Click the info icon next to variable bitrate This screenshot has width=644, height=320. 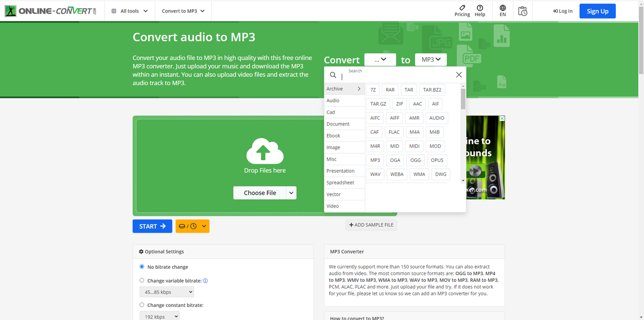pos(205,281)
